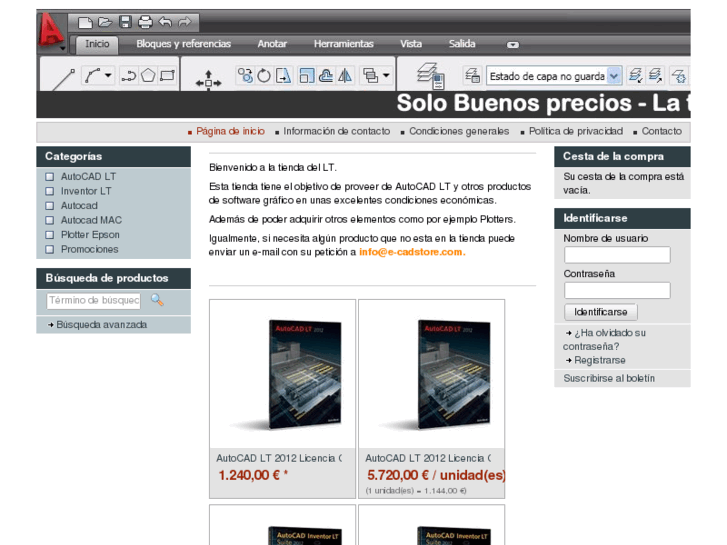The image size is (727, 545).
Task: Click the Nombre de usuario input field
Action: tap(617, 255)
